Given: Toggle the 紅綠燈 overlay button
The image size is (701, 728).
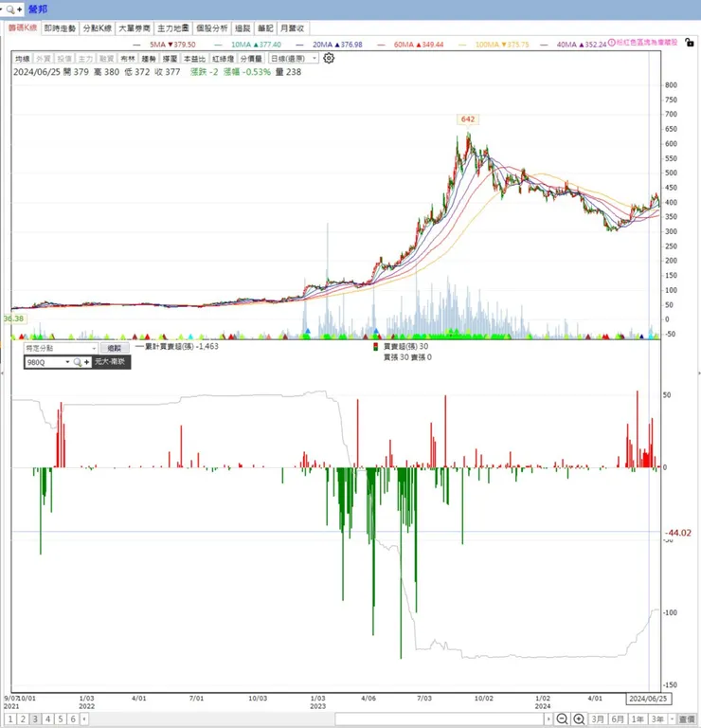Looking at the screenshot, I should [223, 59].
